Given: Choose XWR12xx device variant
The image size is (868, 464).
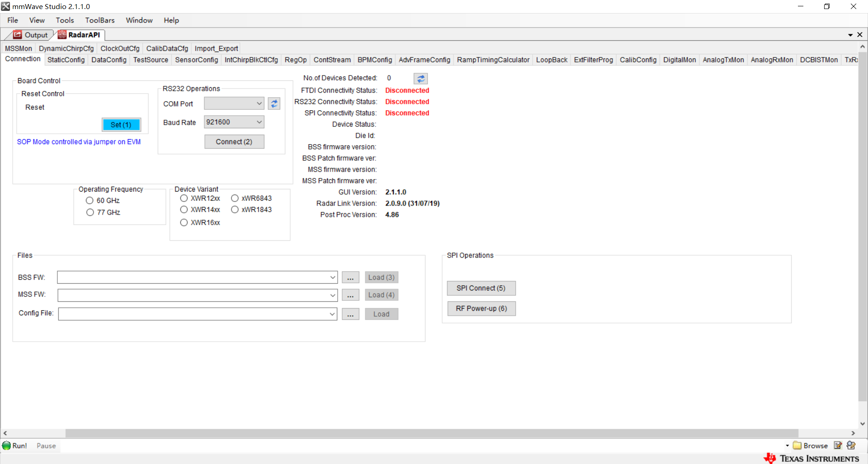Looking at the screenshot, I should (184, 198).
